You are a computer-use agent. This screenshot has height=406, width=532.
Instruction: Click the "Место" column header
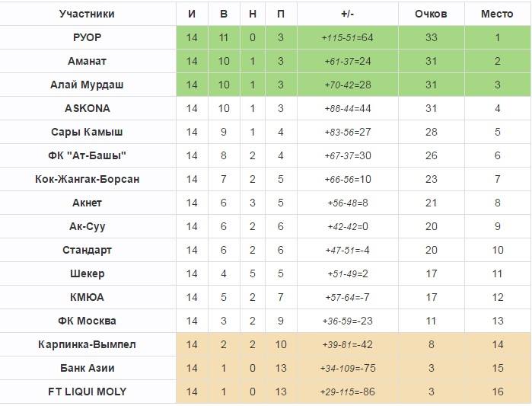coord(498,14)
